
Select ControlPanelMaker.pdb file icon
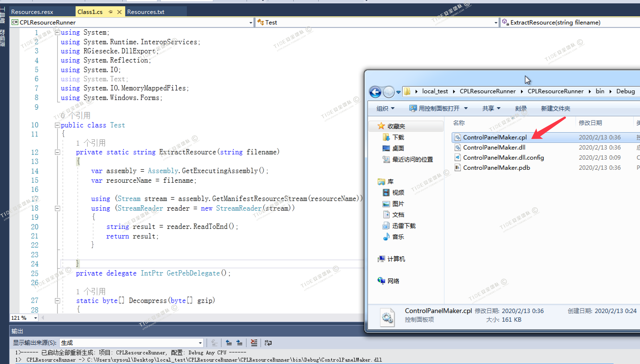[x=457, y=168]
